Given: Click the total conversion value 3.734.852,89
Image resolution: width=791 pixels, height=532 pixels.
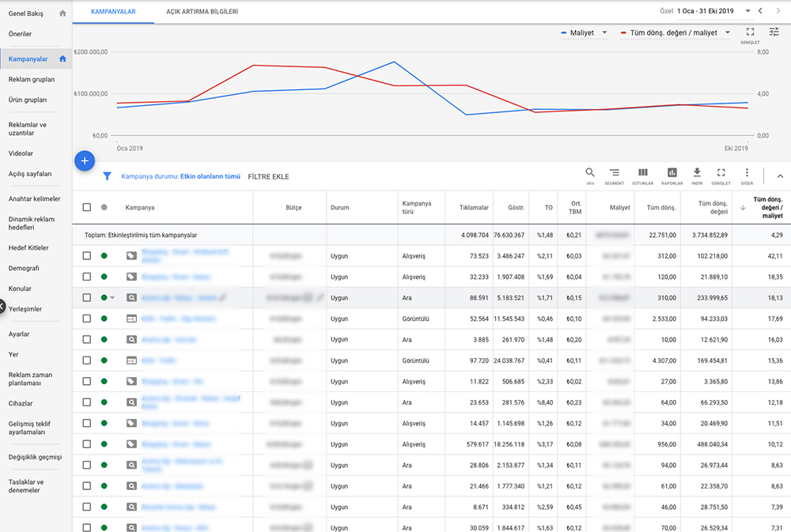Looking at the screenshot, I should [x=710, y=235].
